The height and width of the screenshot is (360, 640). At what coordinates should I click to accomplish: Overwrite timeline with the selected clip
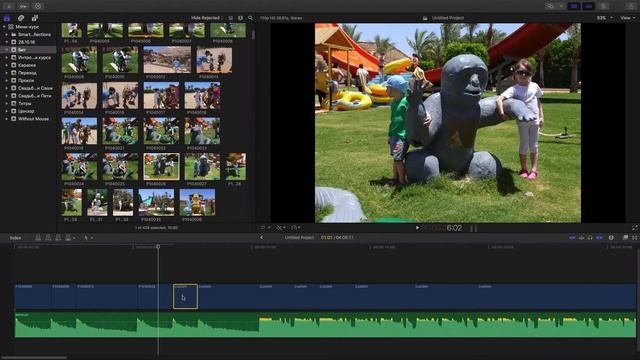coord(69,238)
